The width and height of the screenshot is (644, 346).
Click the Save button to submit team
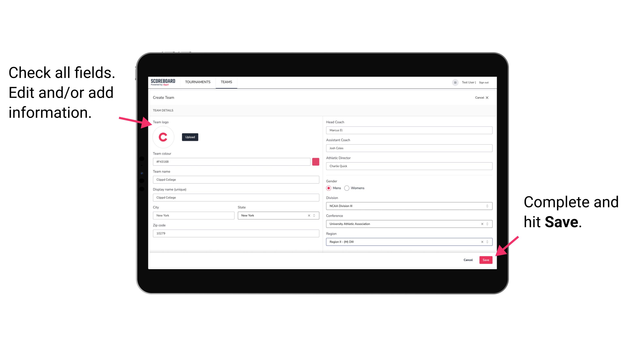[x=486, y=259]
